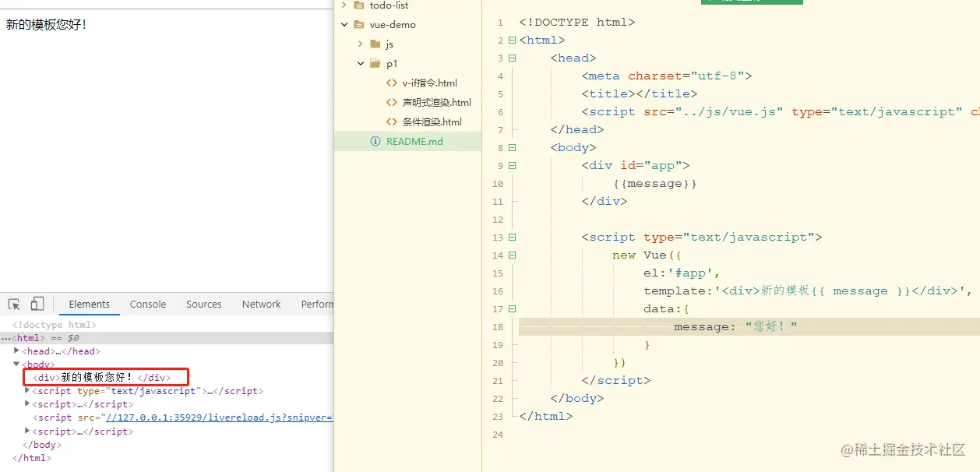Viewport: 980px width, 472px height.
Task: Fold the script block on line 13
Action: 512,237
